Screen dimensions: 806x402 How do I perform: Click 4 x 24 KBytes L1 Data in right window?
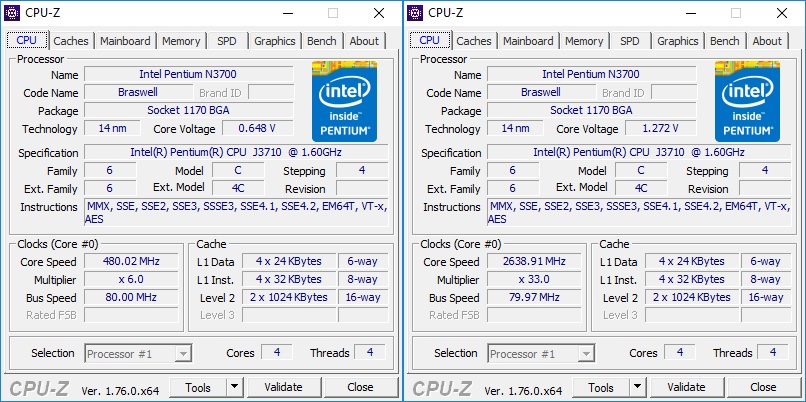tap(692, 261)
